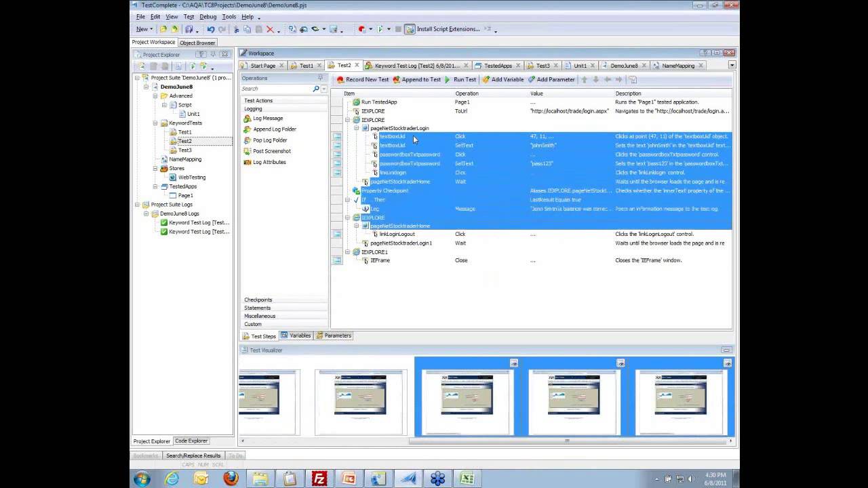Switch to the Code Explorer tab

[191, 441]
